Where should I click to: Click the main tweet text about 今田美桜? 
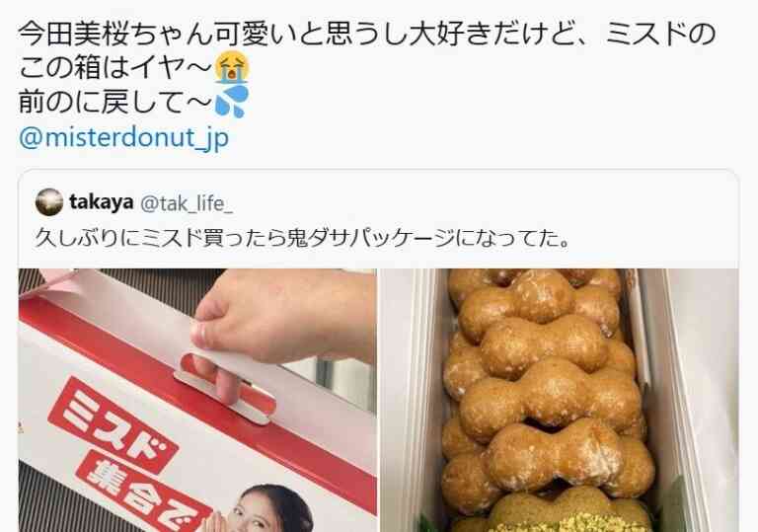tap(367, 68)
